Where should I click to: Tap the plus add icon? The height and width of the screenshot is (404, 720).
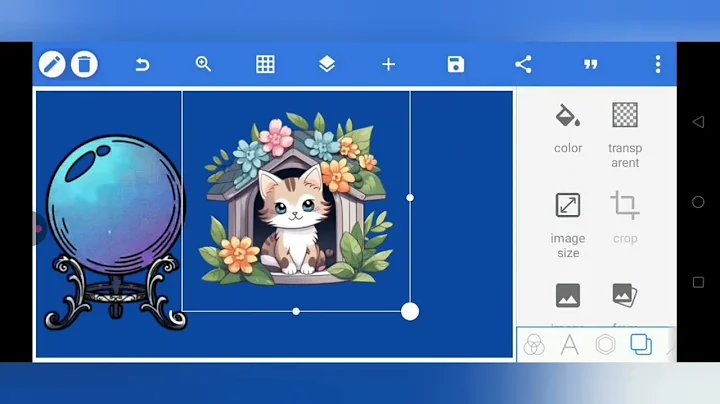click(x=388, y=64)
